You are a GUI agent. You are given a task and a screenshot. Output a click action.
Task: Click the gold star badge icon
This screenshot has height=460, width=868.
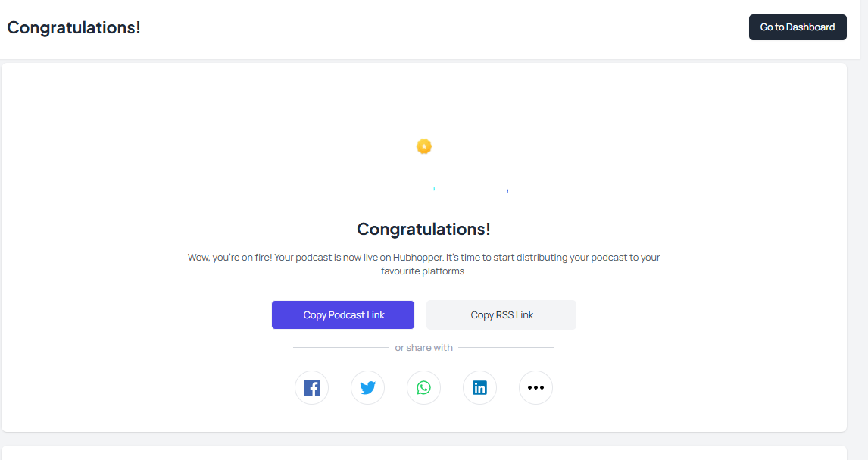tap(424, 146)
